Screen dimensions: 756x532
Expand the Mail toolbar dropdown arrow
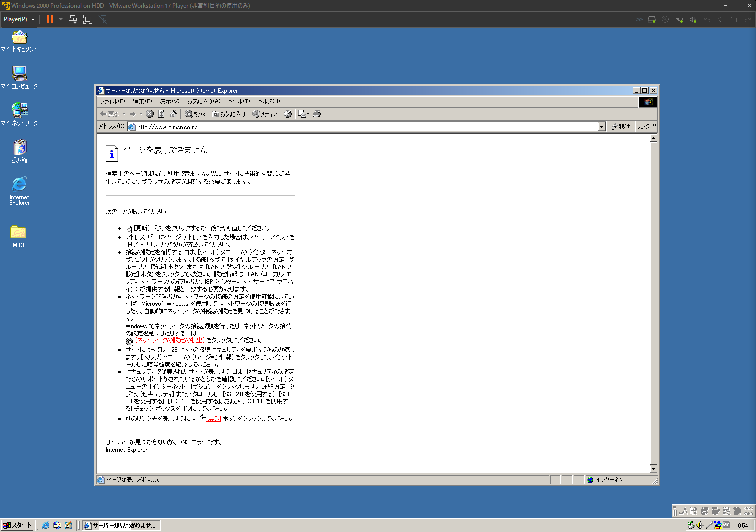(x=308, y=114)
